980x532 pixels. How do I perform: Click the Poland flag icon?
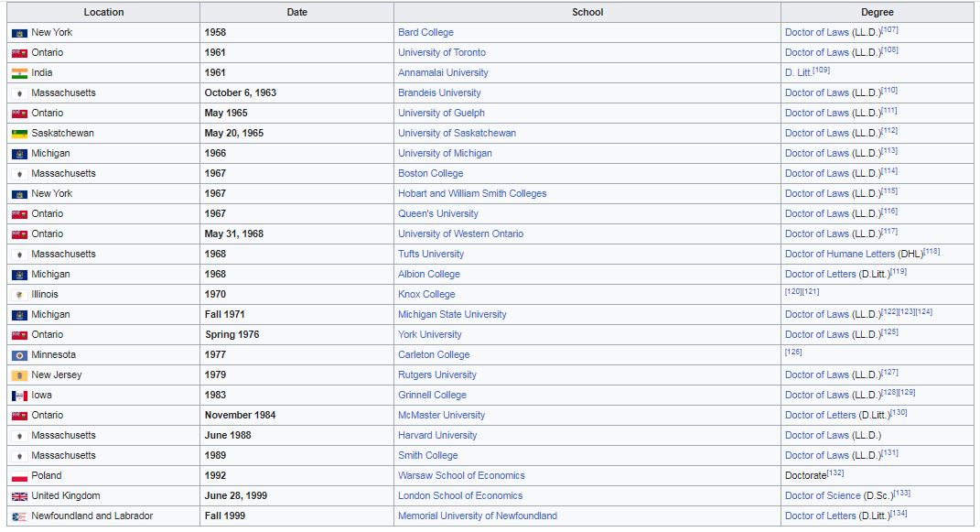pyautogui.click(x=19, y=476)
